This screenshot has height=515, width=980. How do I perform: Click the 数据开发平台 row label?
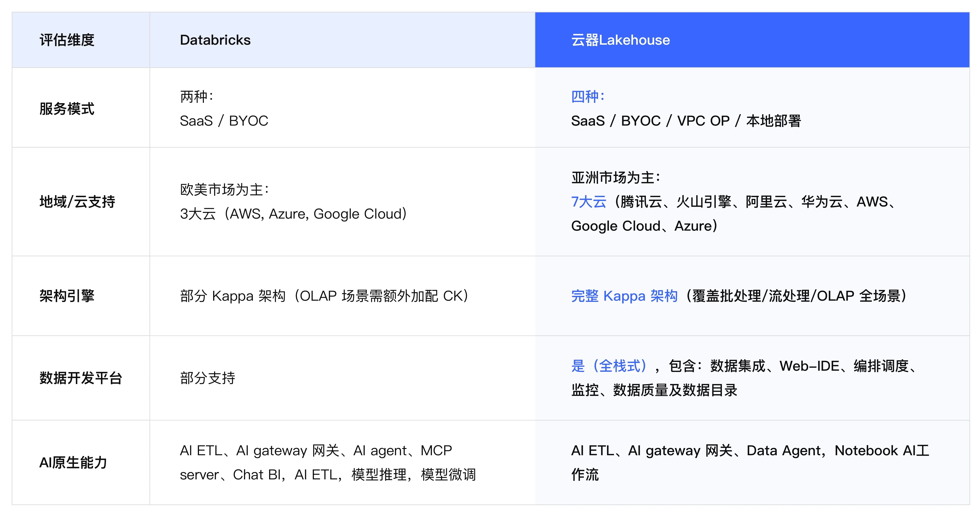pos(81,378)
